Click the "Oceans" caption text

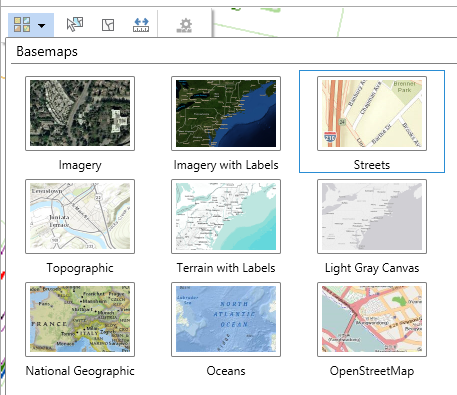coord(226,371)
